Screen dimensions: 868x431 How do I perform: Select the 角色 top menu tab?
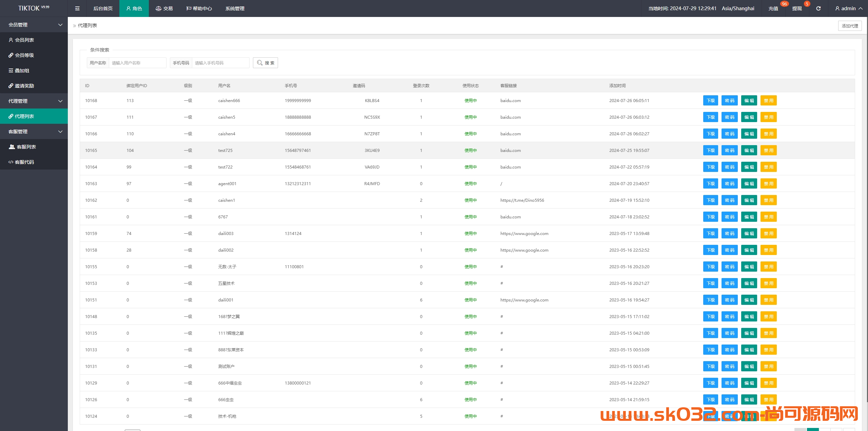[134, 8]
